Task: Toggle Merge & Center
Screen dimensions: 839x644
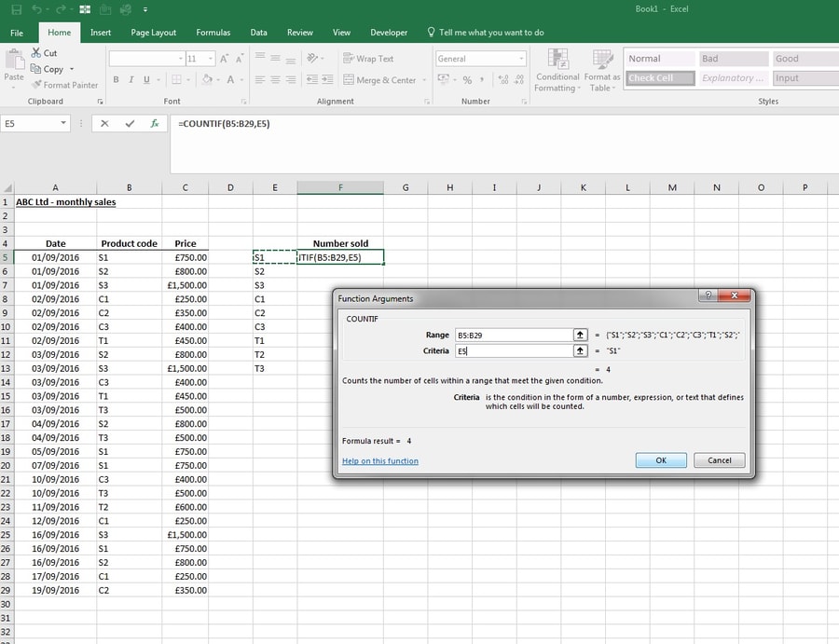Action: tap(380, 80)
